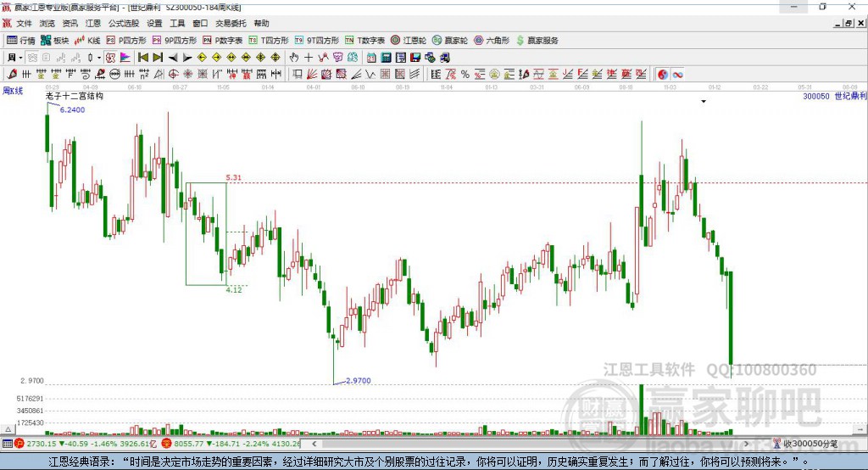This screenshot has height=470, width=868.
Task: Click the 江恩经典语录 quote banner
Action: [434, 462]
